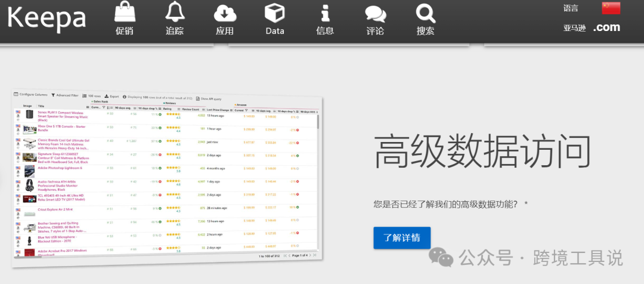Screen dimensions: 644x284
Task: Click Advanced Filter funnel in the preview
Action: click(65, 95)
